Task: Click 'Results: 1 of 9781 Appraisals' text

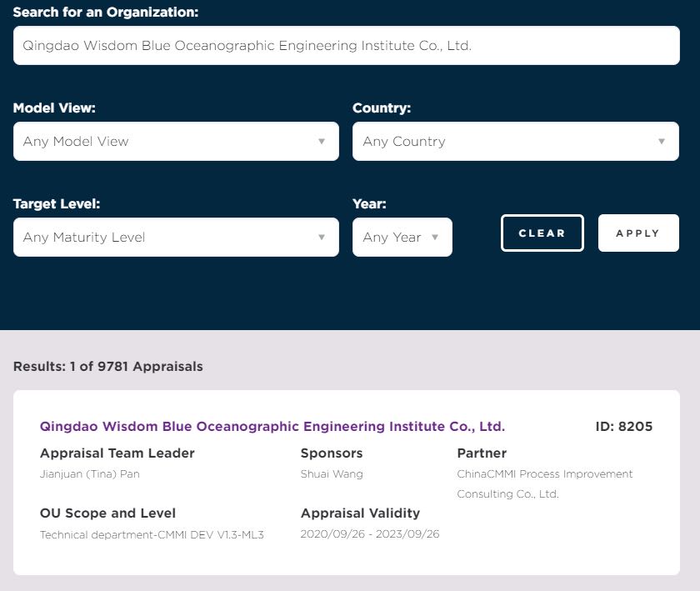Action: (108, 366)
